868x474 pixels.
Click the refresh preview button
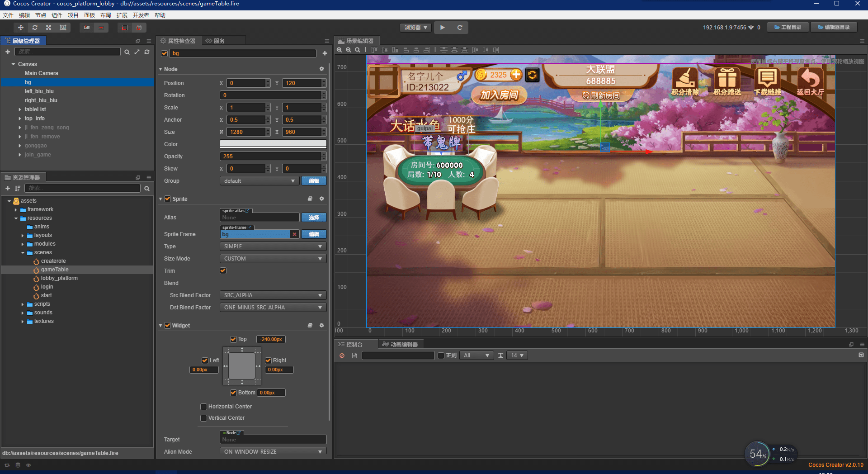coord(460,28)
